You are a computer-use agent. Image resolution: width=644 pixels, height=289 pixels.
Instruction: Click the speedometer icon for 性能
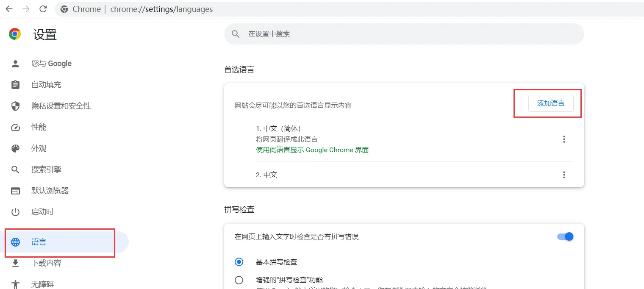click(x=16, y=127)
